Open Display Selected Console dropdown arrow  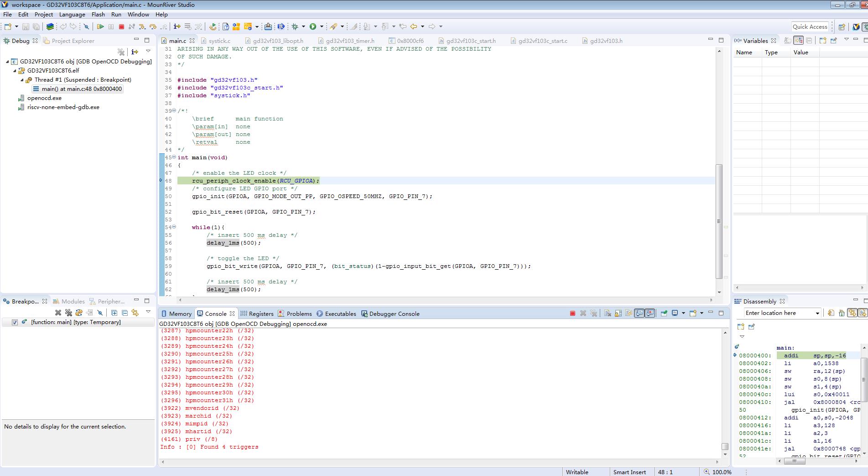pos(683,313)
